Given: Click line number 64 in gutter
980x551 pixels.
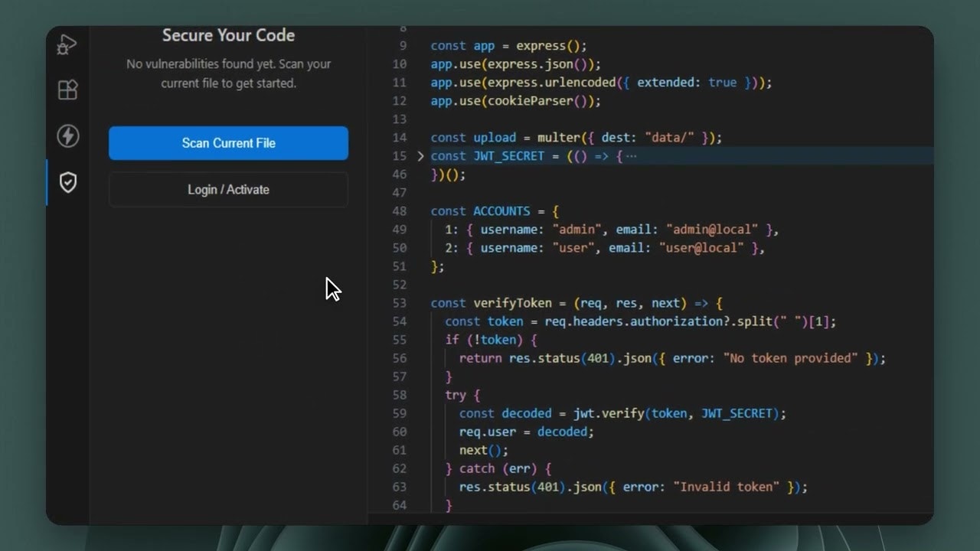Looking at the screenshot, I should point(400,505).
